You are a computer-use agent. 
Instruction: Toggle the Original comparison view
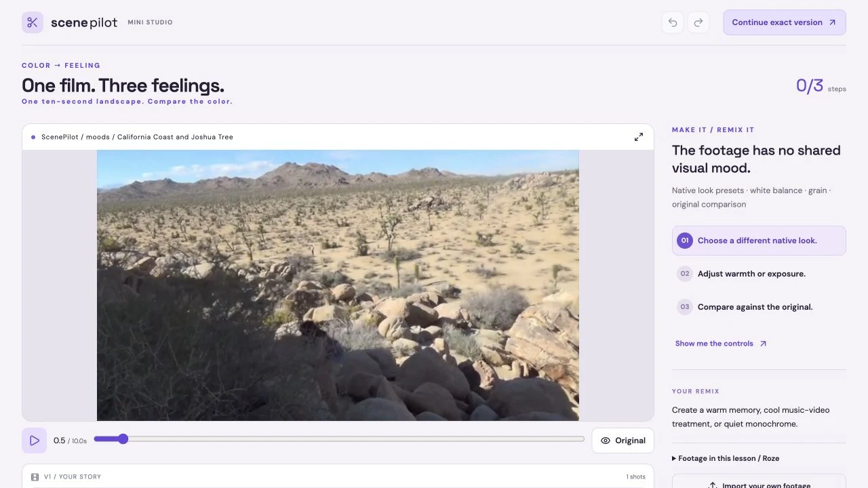click(623, 441)
